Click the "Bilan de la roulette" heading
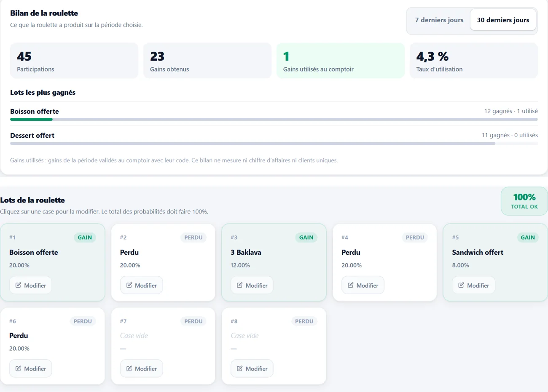548x392 pixels. tap(44, 13)
